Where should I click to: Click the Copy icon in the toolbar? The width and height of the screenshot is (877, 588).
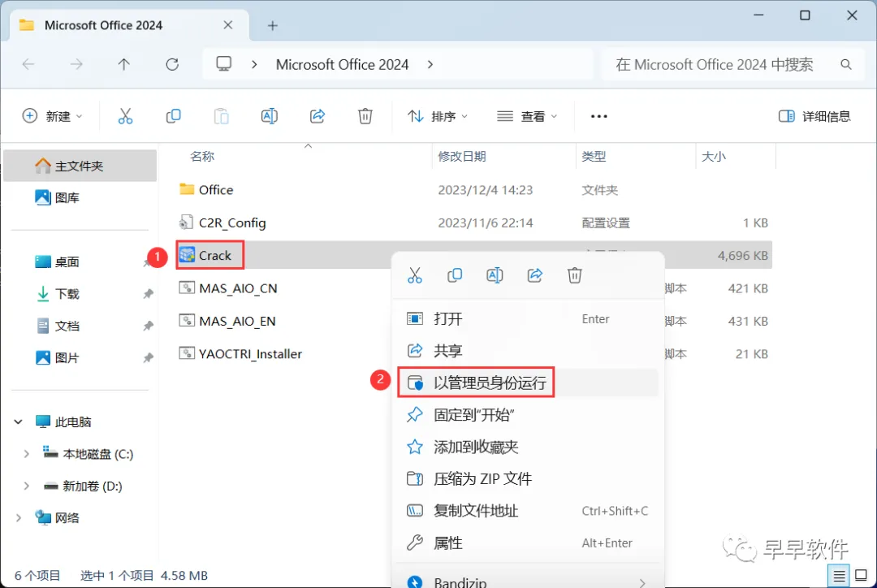pyautogui.click(x=174, y=116)
